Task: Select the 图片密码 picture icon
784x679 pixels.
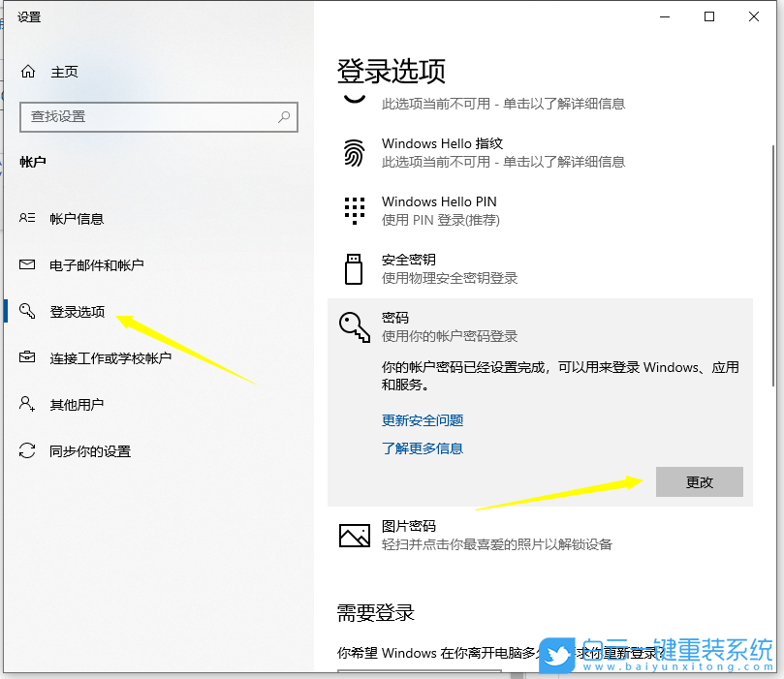Action: 353,535
